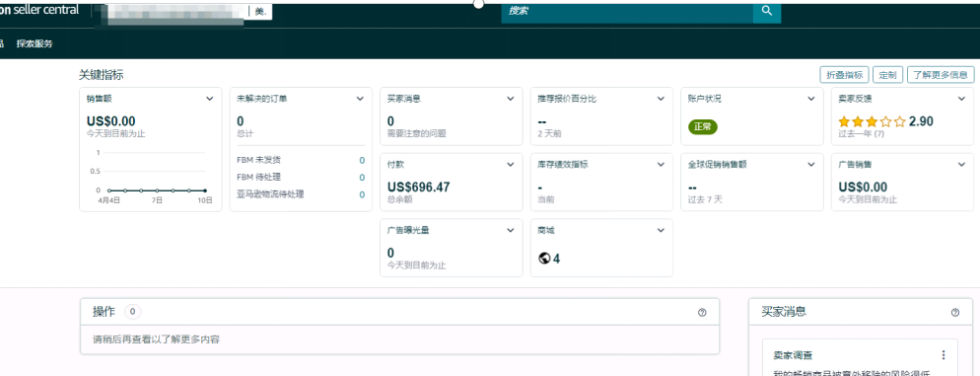Expand the 库存绩效指标 card chevron
This screenshot has width=980, height=376.
pos(661,164)
